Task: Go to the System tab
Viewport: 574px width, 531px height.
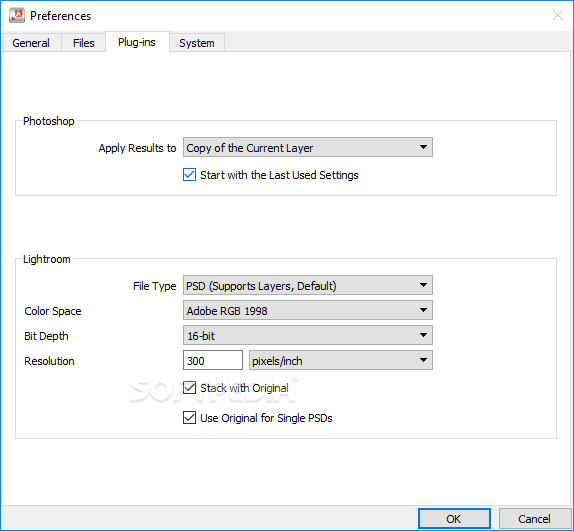Action: point(197,43)
